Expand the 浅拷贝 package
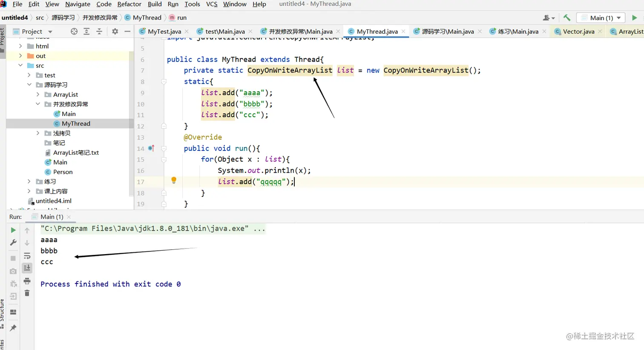Screen dimensions: 644x350 [38, 133]
